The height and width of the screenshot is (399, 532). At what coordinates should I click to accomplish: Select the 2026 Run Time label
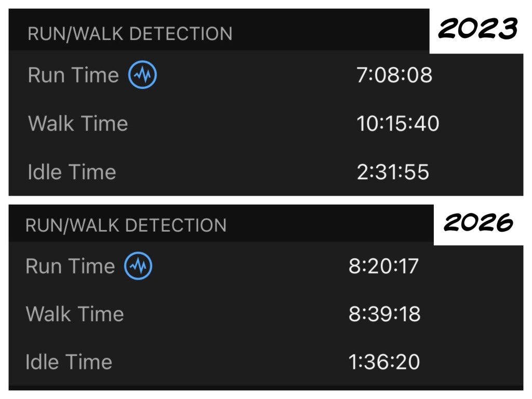[70, 266]
